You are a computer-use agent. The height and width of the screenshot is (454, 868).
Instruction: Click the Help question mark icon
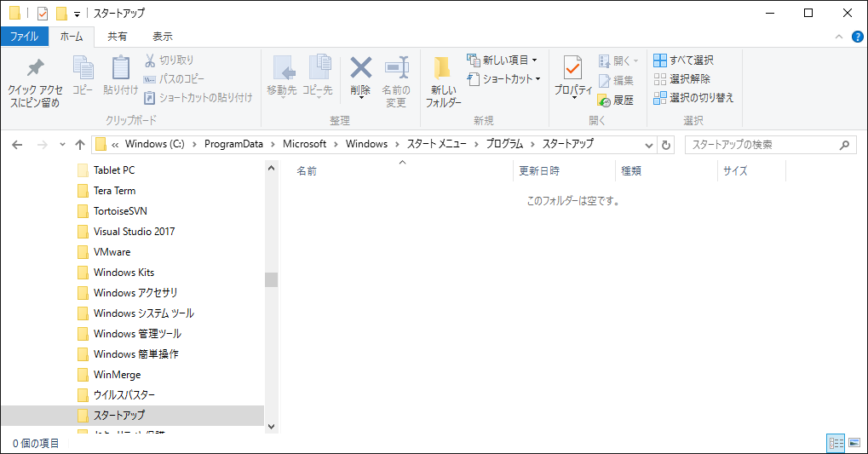pyautogui.click(x=857, y=37)
